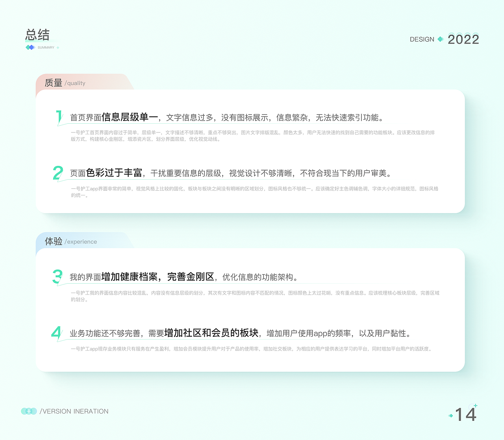Image resolution: width=504 pixels, height=440 pixels.
Task: Click the green number 2 icon
Action: pyautogui.click(x=58, y=173)
